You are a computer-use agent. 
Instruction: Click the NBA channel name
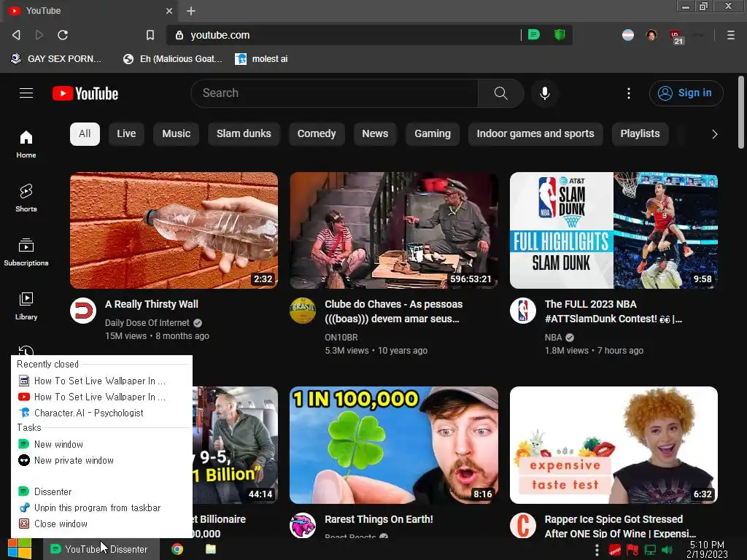click(x=553, y=337)
